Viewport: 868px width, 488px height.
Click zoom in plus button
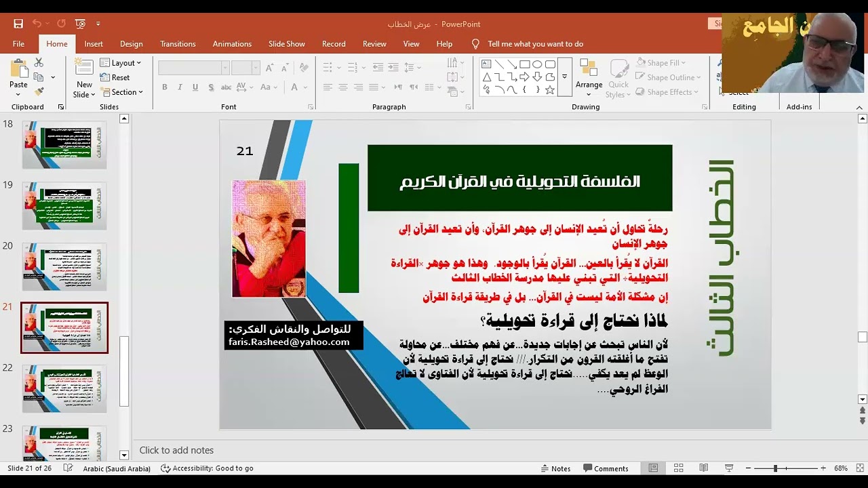823,468
